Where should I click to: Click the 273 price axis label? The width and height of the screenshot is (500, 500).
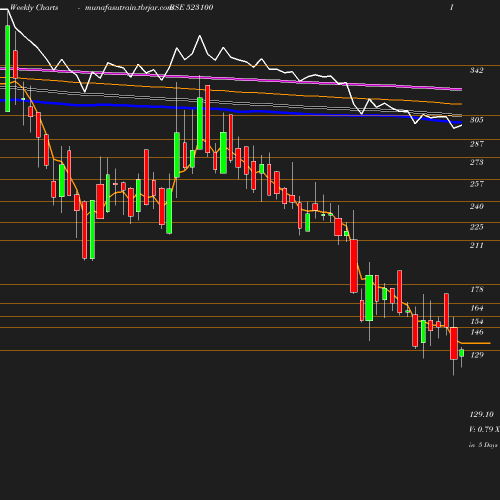476,162
